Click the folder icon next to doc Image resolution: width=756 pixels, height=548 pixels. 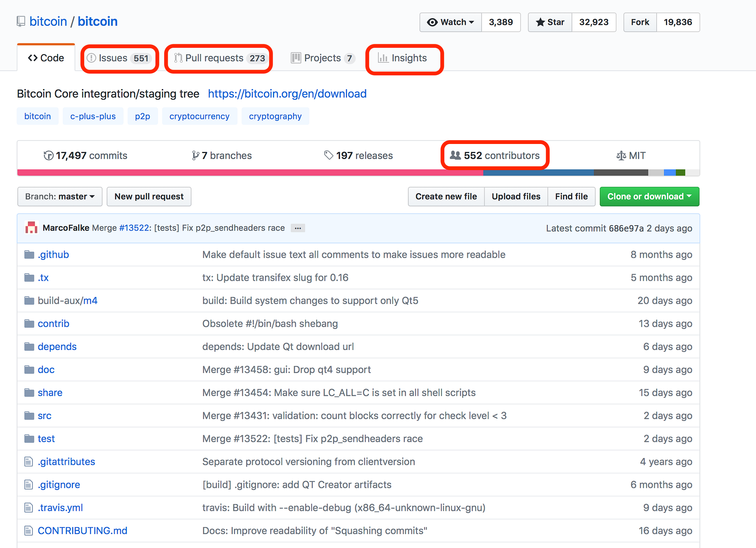pos(29,370)
